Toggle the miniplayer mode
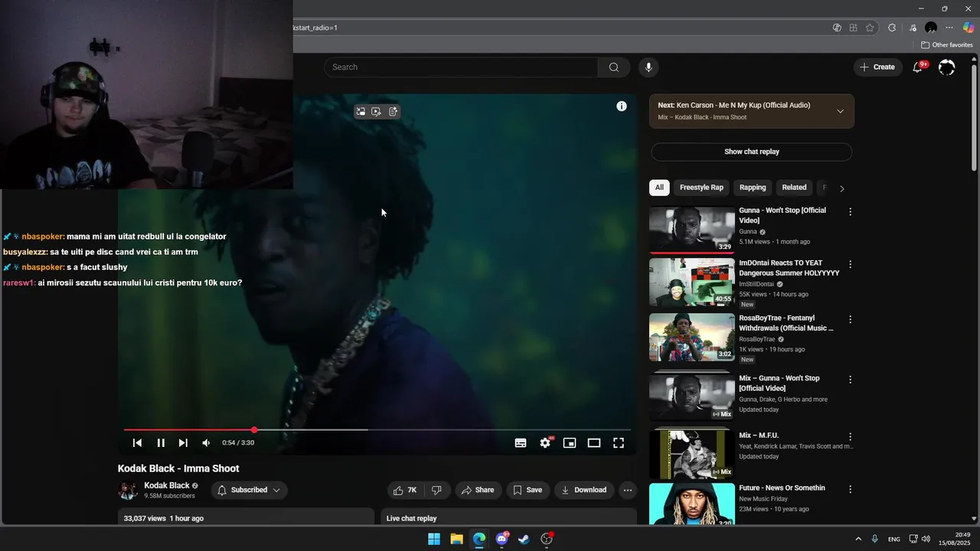The height and width of the screenshot is (551, 980). point(570,442)
